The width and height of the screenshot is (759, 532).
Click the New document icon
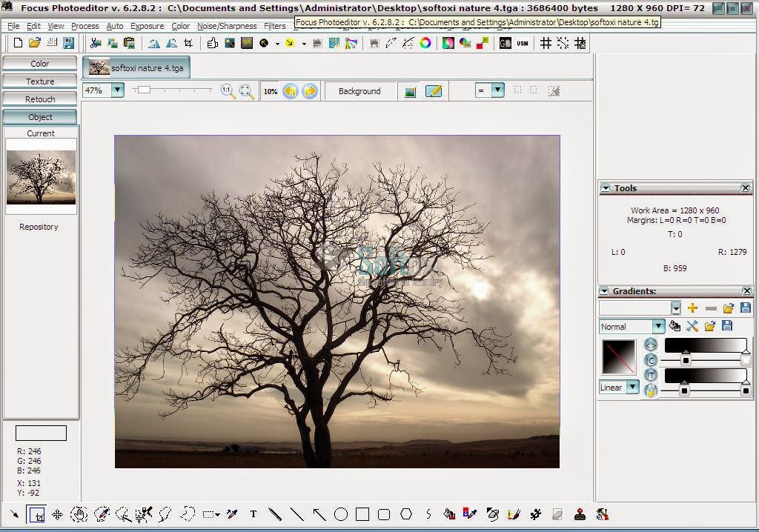[x=17, y=43]
